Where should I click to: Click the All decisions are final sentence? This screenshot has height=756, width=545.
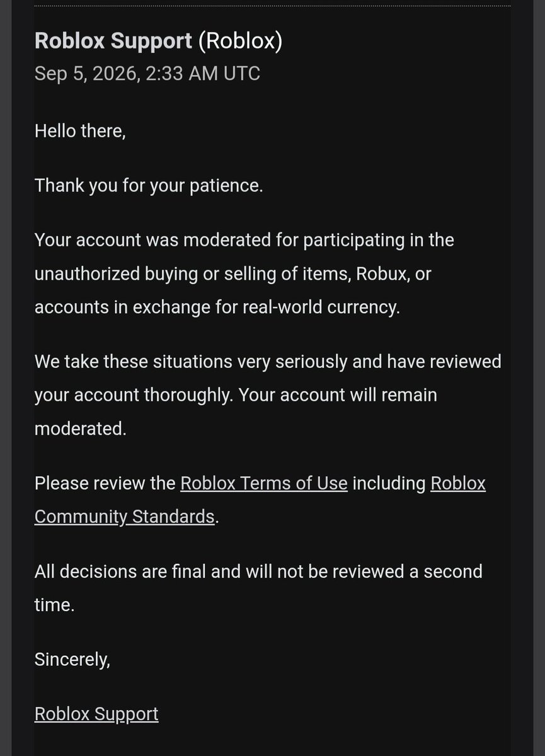258,571
